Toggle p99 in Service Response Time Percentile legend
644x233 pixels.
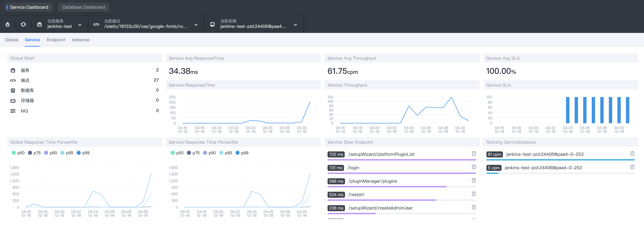[242, 153]
